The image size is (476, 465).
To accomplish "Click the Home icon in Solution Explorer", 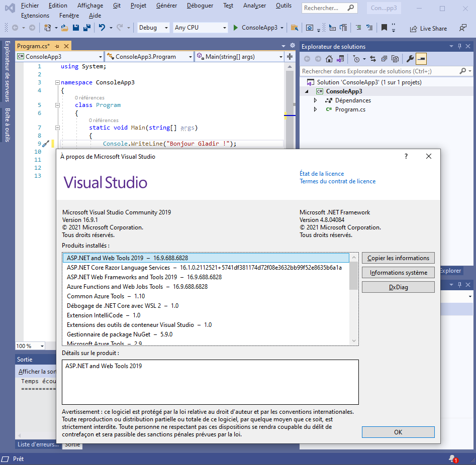I will pos(329,59).
